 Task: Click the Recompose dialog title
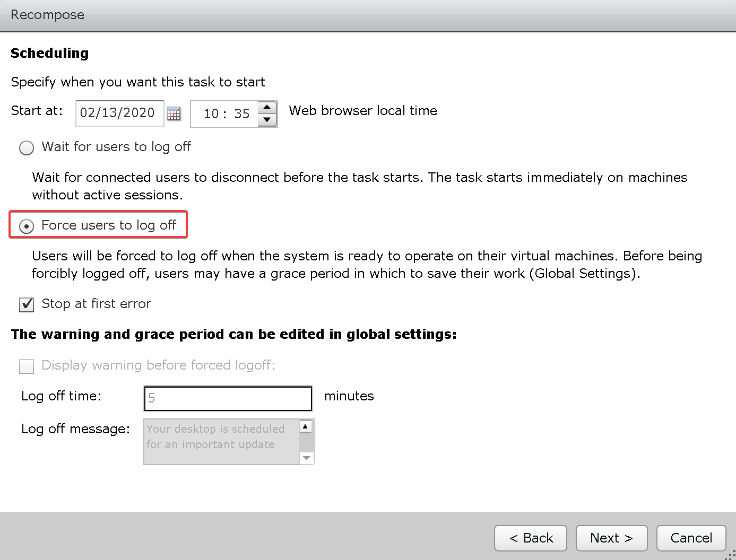(47, 15)
